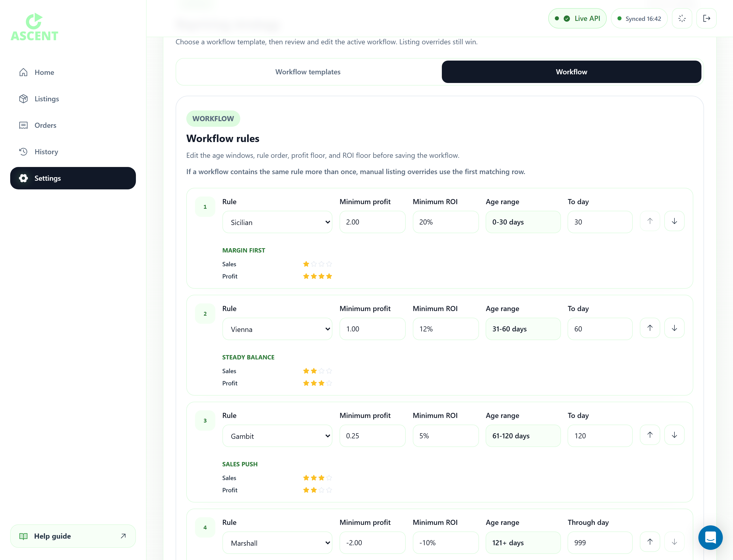This screenshot has height=560, width=733.
Task: Open the chat support bubble
Action: (710, 538)
